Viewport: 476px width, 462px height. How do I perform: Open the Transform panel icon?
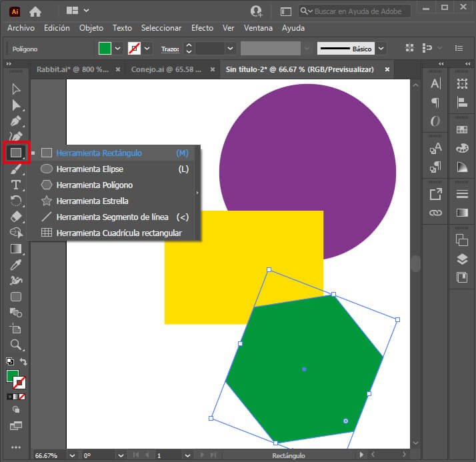(462, 83)
